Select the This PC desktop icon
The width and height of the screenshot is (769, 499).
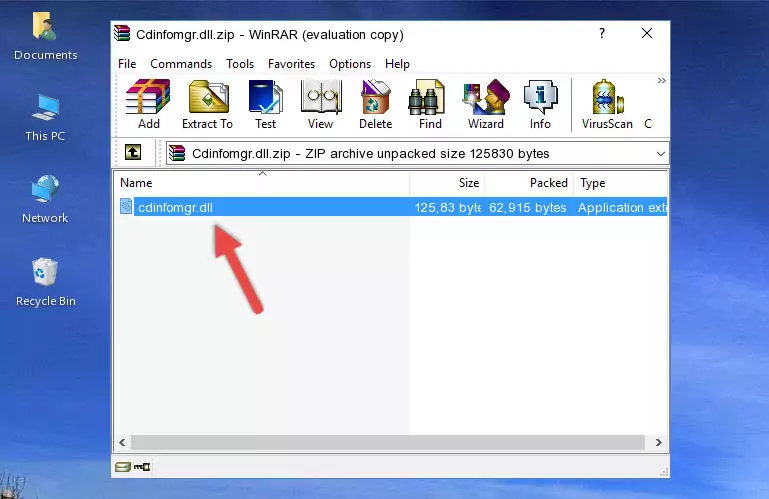pos(45,117)
